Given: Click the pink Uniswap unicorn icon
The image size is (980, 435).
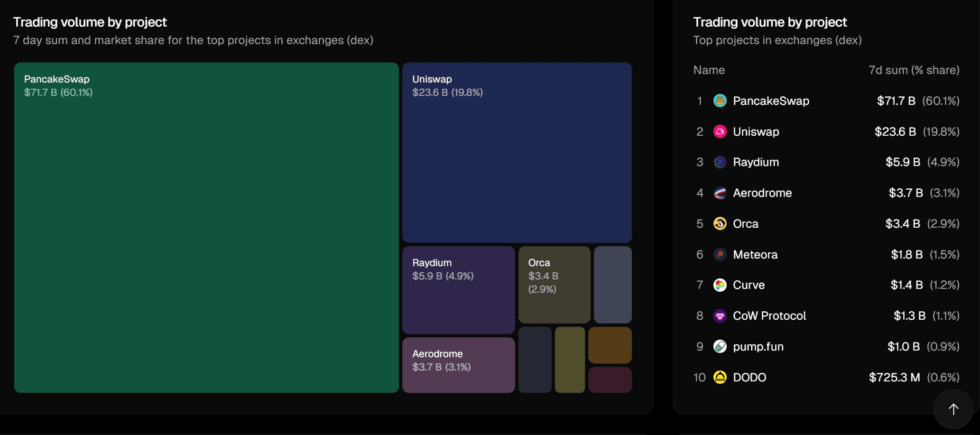Looking at the screenshot, I should (720, 131).
